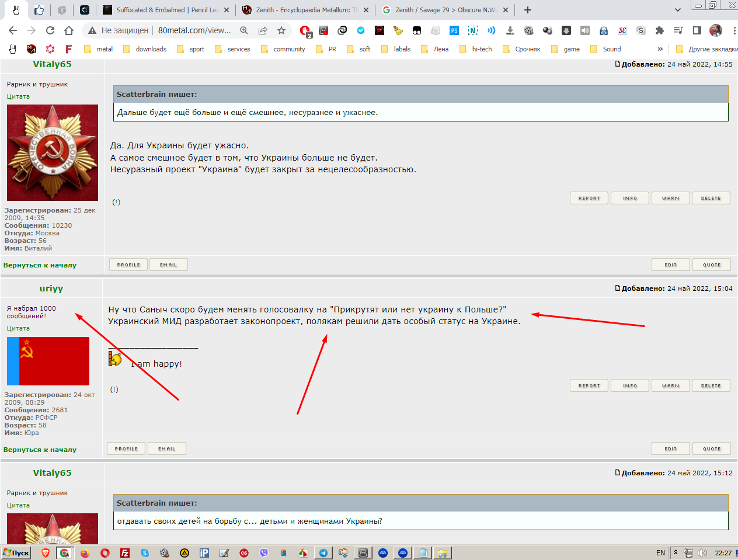Open the Chrome three-dot menu
The height and width of the screenshot is (560, 738).
pyautogui.click(x=734, y=30)
